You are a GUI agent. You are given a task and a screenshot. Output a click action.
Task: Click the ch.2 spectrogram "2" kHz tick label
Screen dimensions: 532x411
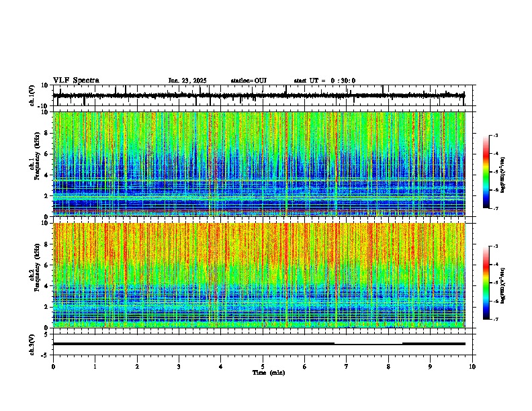point(47,307)
